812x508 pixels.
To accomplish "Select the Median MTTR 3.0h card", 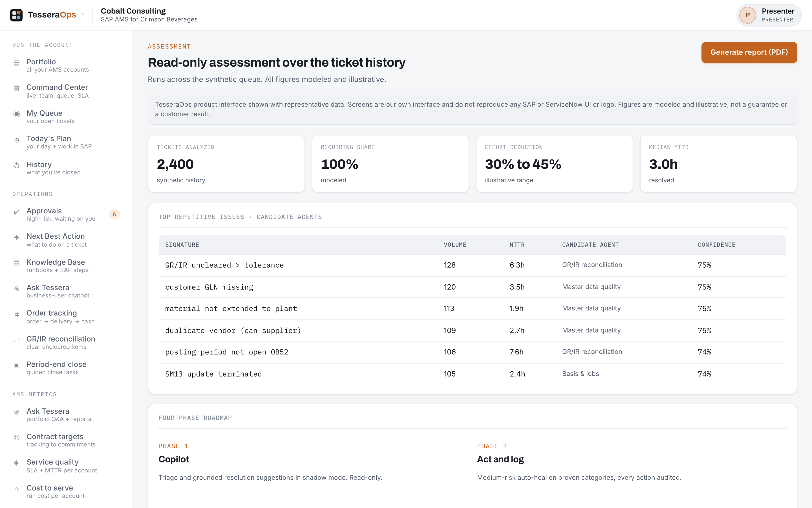I will point(718,164).
